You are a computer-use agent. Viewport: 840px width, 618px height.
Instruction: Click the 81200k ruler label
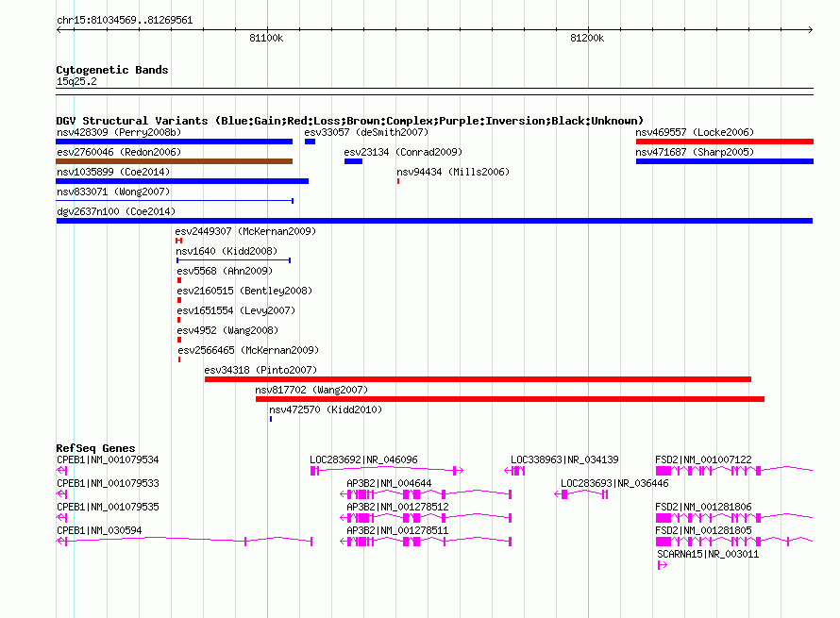587,38
